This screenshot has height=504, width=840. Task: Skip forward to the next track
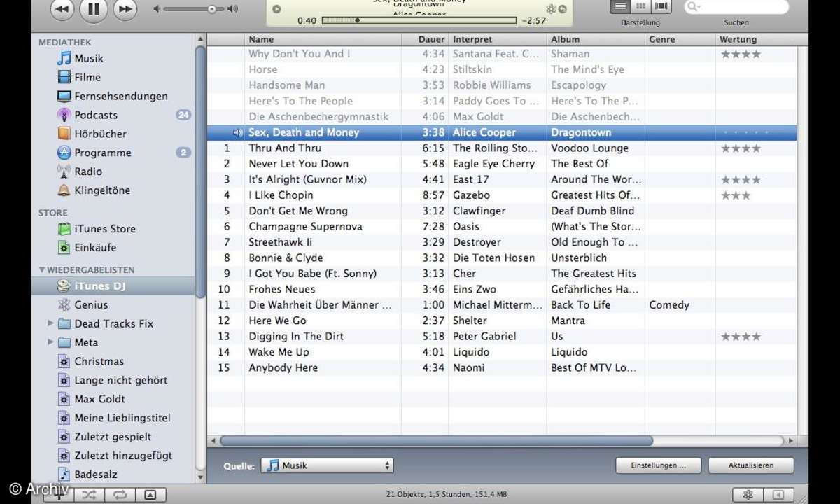point(125,9)
